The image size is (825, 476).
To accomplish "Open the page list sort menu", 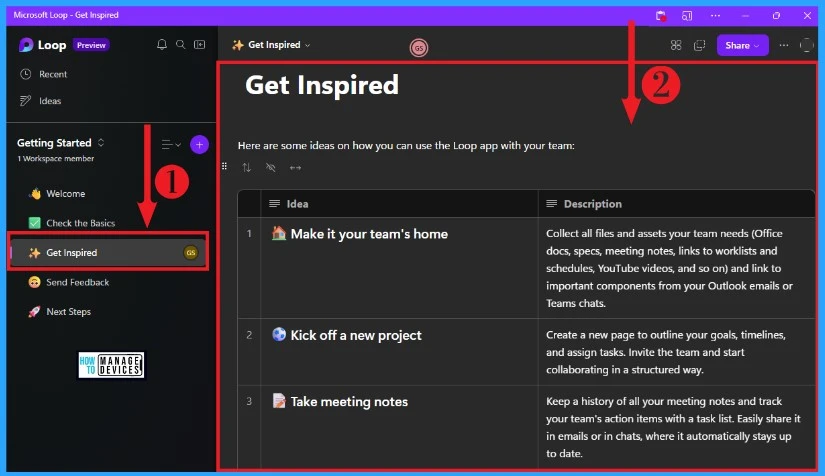I will [x=171, y=145].
